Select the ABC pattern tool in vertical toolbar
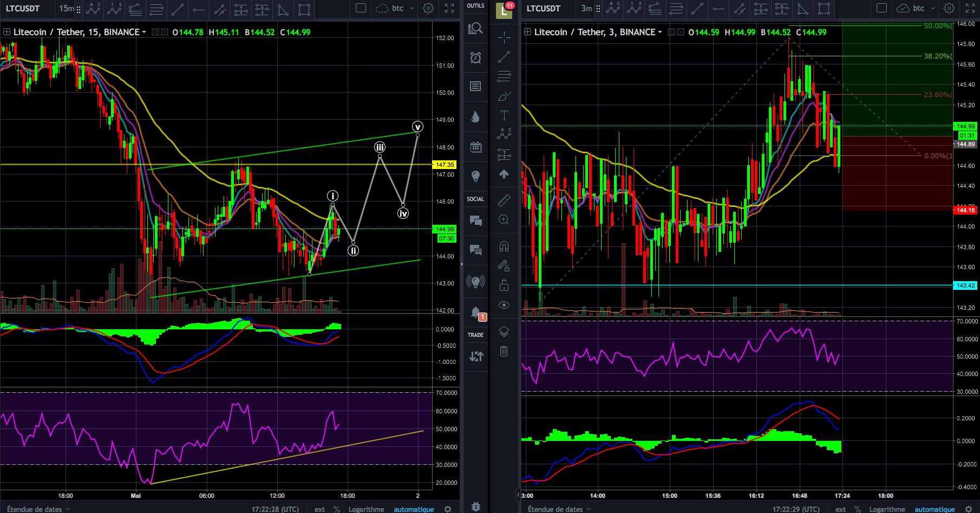 504,134
